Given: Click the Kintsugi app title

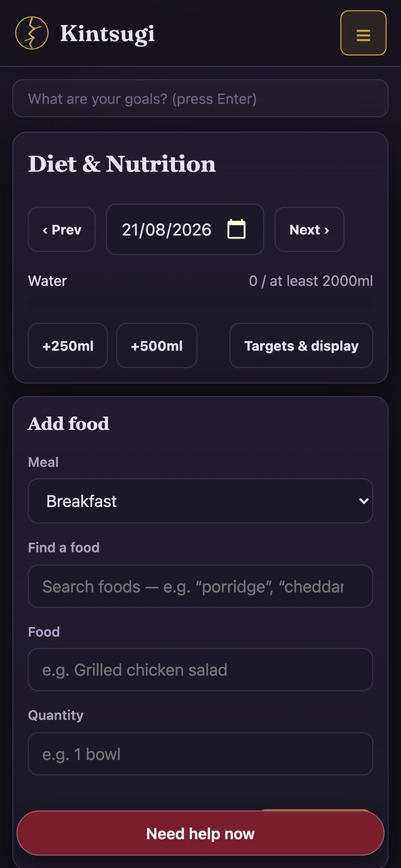Looking at the screenshot, I should (107, 33).
